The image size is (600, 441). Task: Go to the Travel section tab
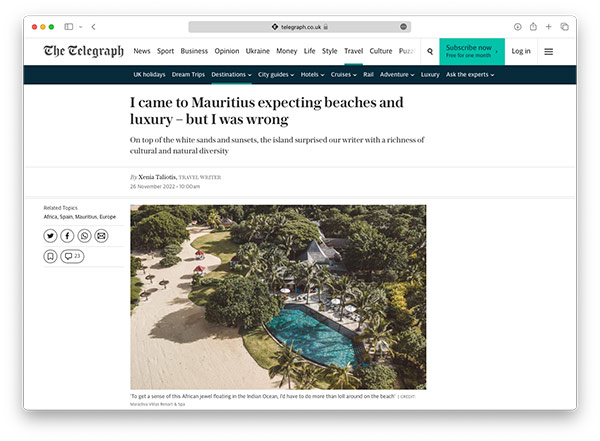[353, 51]
